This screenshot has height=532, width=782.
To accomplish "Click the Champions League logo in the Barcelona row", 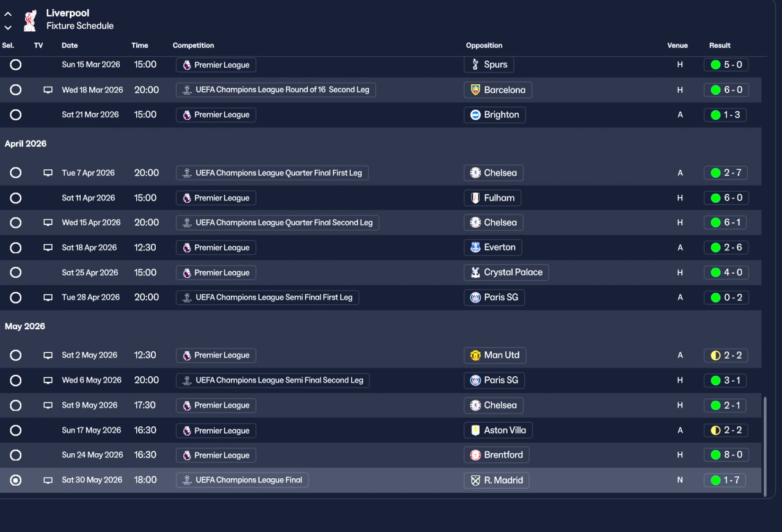I will pyautogui.click(x=187, y=90).
